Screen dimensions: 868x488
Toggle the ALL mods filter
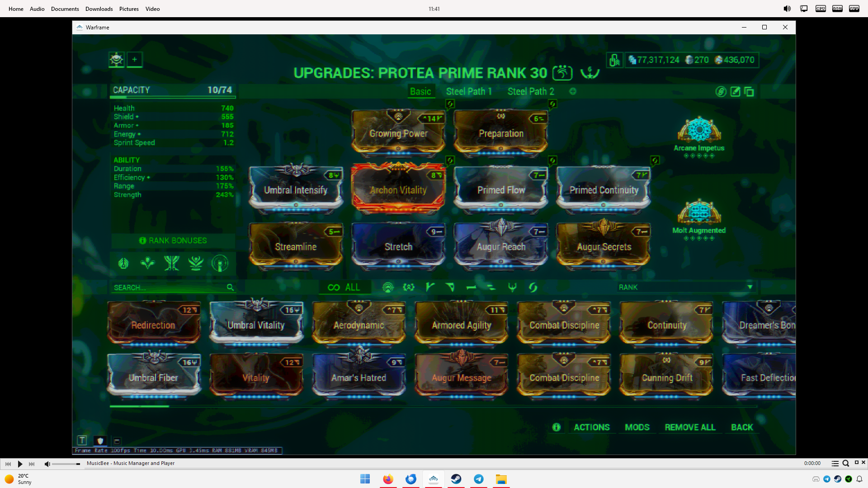tap(344, 287)
